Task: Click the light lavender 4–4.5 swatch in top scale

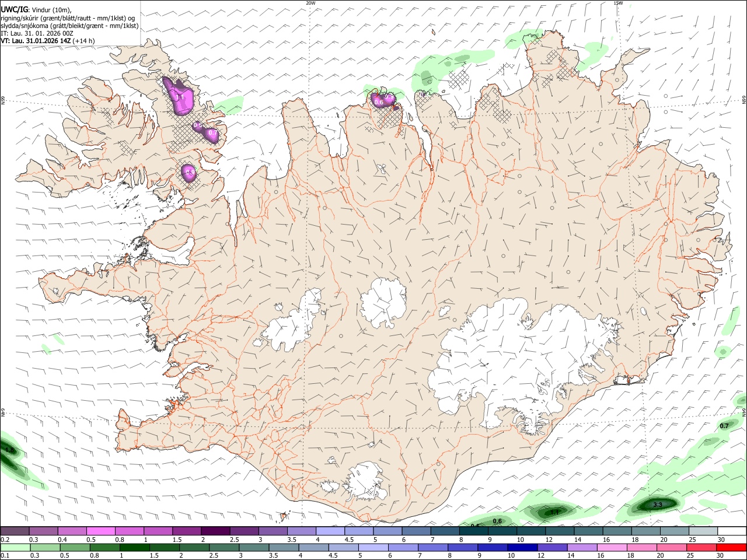Action: coord(330,531)
